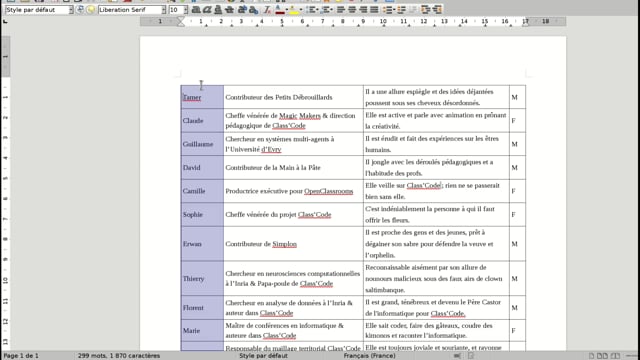Click the underlined word 'OpenClassrooms'
Image resolution: width=640 pixels, height=360 pixels.
(x=329, y=191)
